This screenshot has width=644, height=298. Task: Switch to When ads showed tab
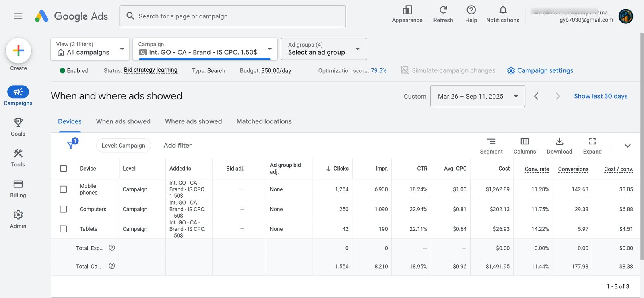click(123, 121)
